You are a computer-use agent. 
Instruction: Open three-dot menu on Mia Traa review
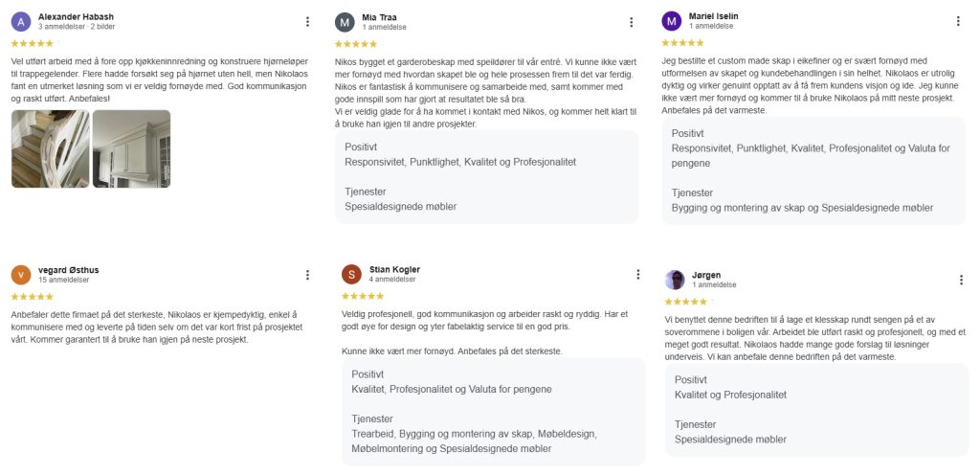(631, 22)
